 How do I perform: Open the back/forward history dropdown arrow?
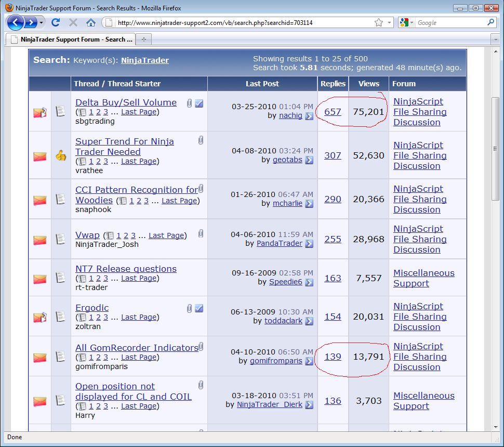pos(41,23)
